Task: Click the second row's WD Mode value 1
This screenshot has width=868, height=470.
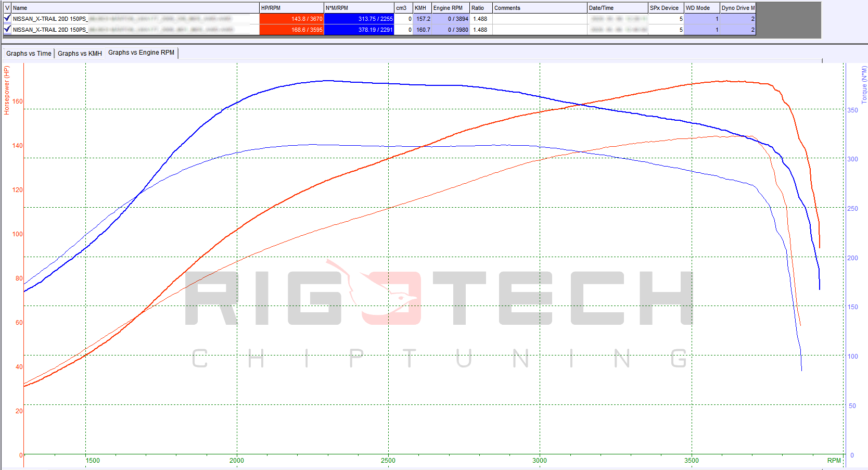Action: click(702, 30)
